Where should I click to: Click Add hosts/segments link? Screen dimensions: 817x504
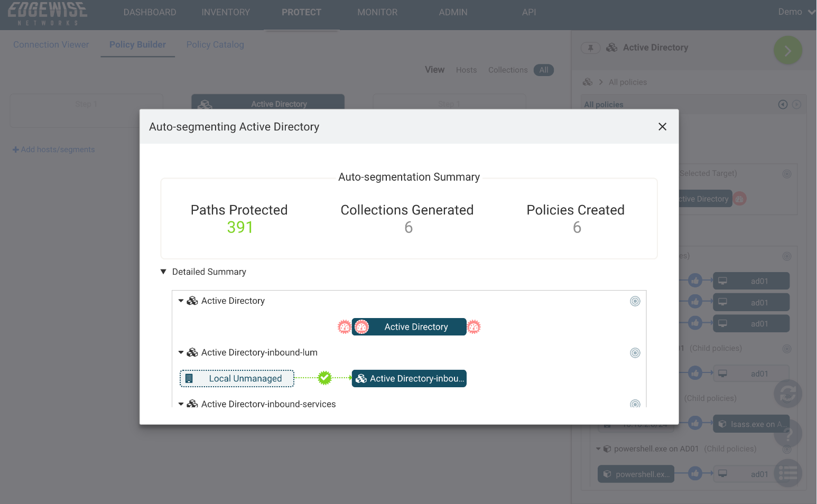pos(54,150)
